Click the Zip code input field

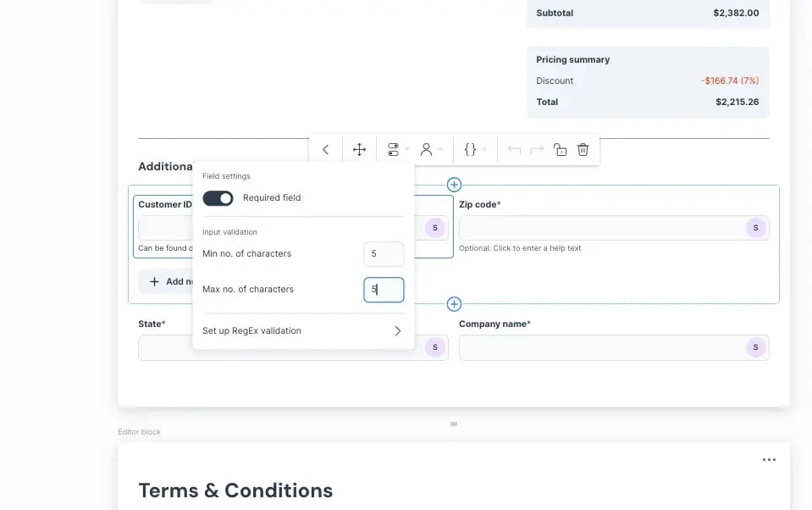[614, 228]
